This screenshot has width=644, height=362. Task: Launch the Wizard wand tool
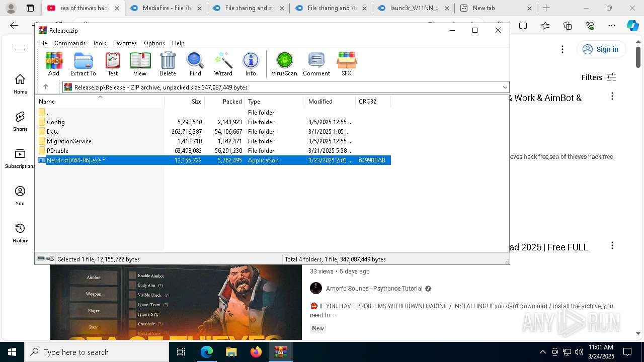(x=223, y=64)
